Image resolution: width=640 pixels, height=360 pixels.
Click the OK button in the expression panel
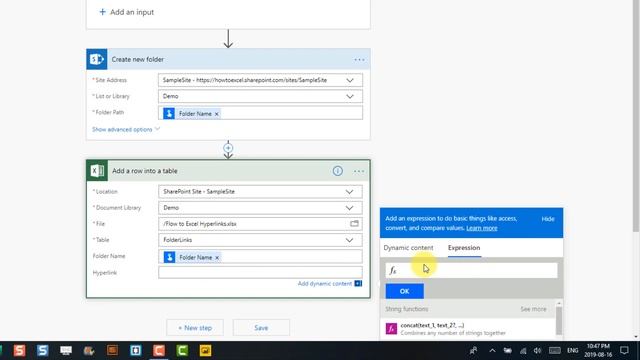tap(404, 291)
